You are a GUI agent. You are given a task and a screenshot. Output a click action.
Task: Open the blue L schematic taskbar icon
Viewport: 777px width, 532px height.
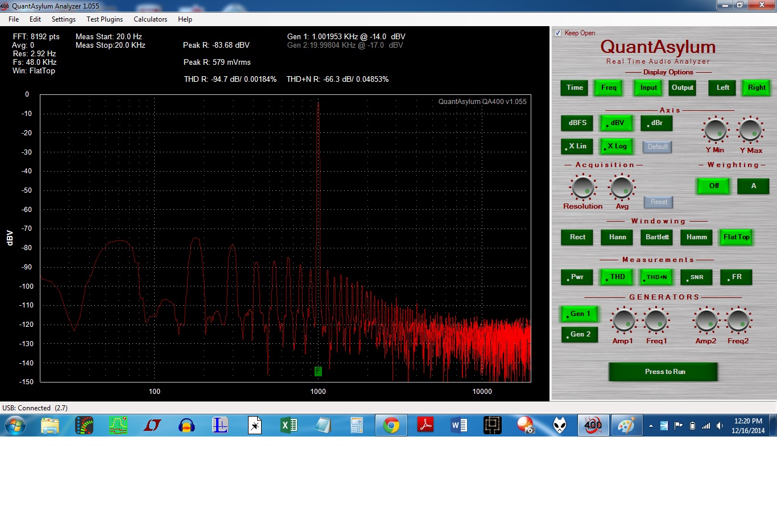(x=220, y=425)
